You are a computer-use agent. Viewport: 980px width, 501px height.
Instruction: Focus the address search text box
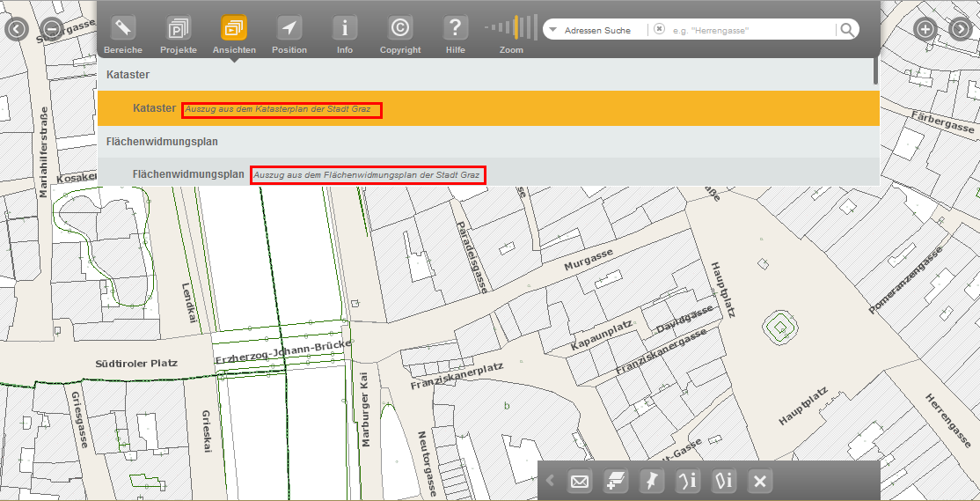(752, 30)
